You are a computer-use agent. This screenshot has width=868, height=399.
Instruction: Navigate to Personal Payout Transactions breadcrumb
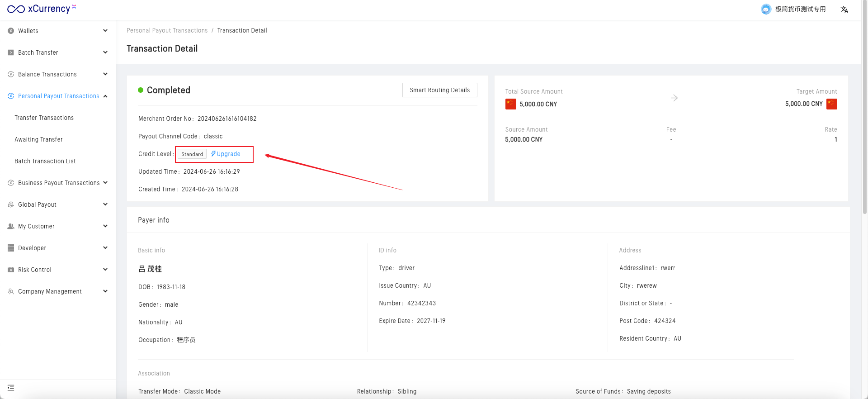point(167,30)
